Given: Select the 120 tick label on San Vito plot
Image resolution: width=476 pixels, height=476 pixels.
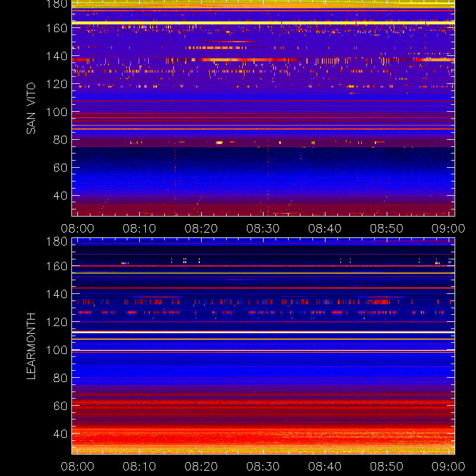Looking at the screenshot, I should click(x=57, y=84).
